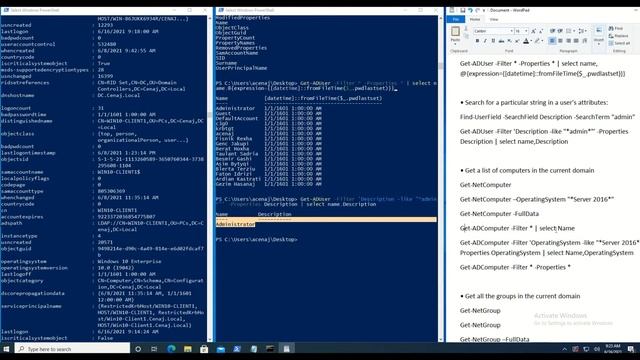Select Align text left in WordPad
640x360 pixels.
pos(552,41)
